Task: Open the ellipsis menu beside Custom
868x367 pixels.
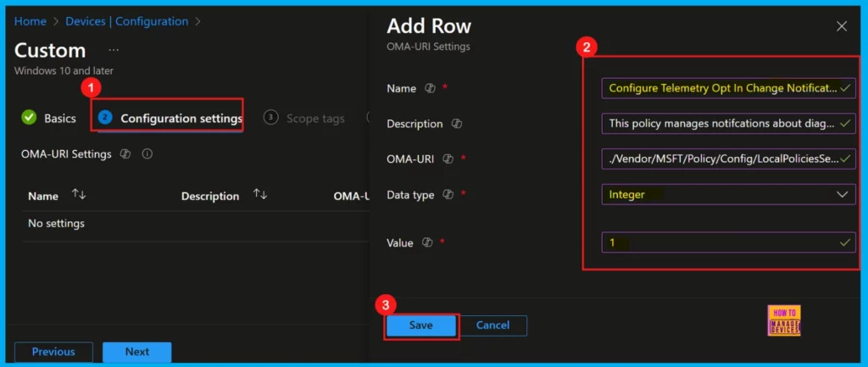Action: [114, 50]
